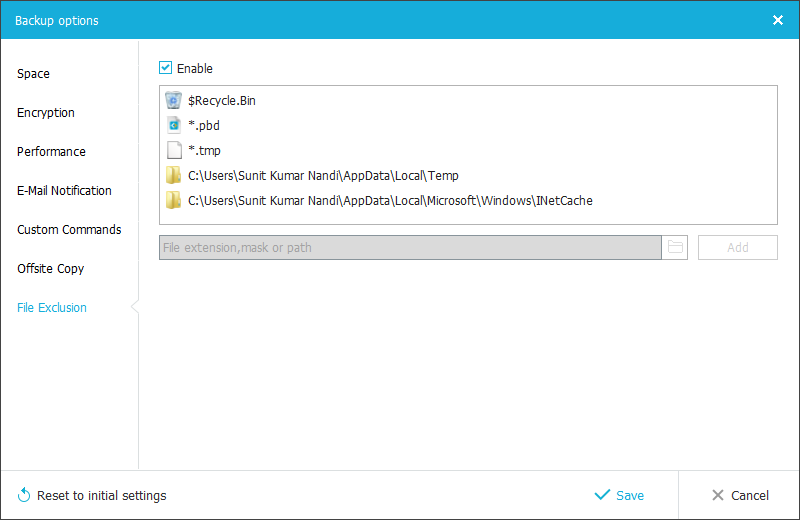Click the Temp folder icon
The height and width of the screenshot is (520, 800).
click(x=174, y=175)
